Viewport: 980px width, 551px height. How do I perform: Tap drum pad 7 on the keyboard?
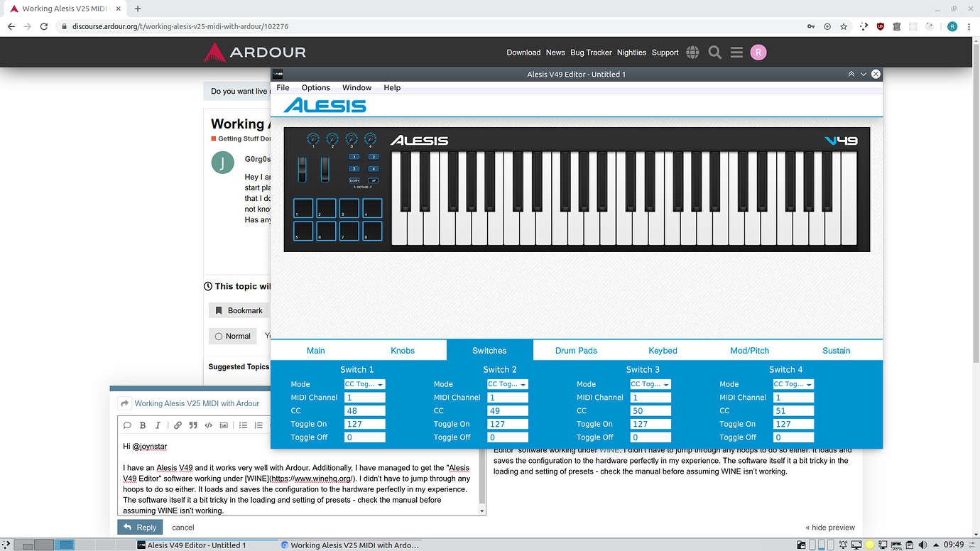pos(349,231)
